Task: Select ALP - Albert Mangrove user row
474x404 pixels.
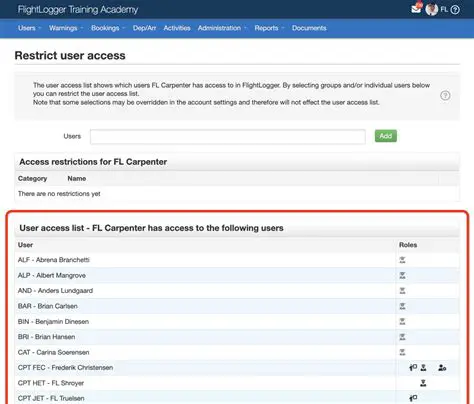Action: click(x=237, y=275)
